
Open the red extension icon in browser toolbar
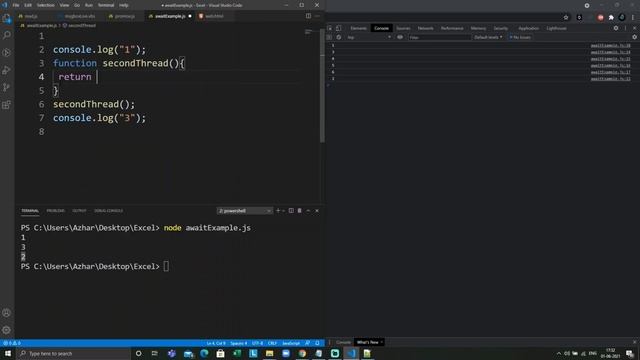point(600,18)
